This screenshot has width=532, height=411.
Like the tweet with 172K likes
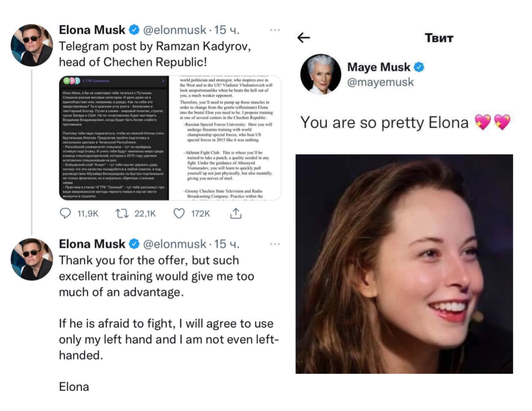tap(179, 213)
